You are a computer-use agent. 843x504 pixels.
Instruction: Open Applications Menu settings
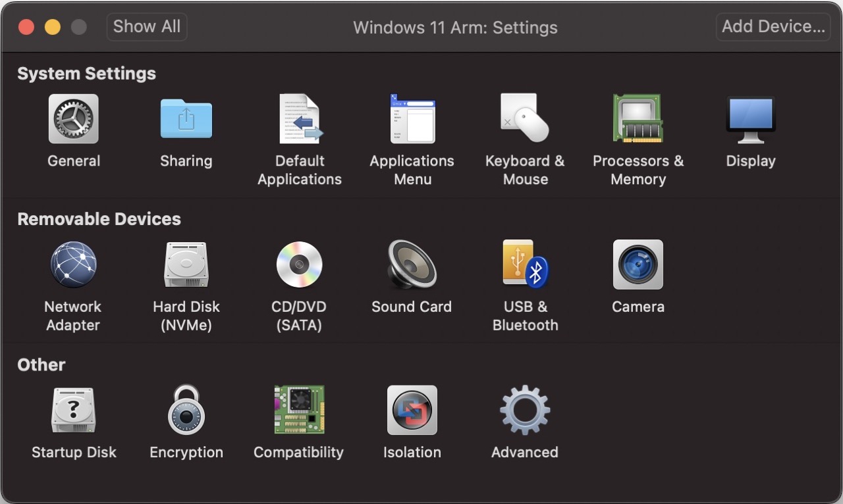(412, 118)
